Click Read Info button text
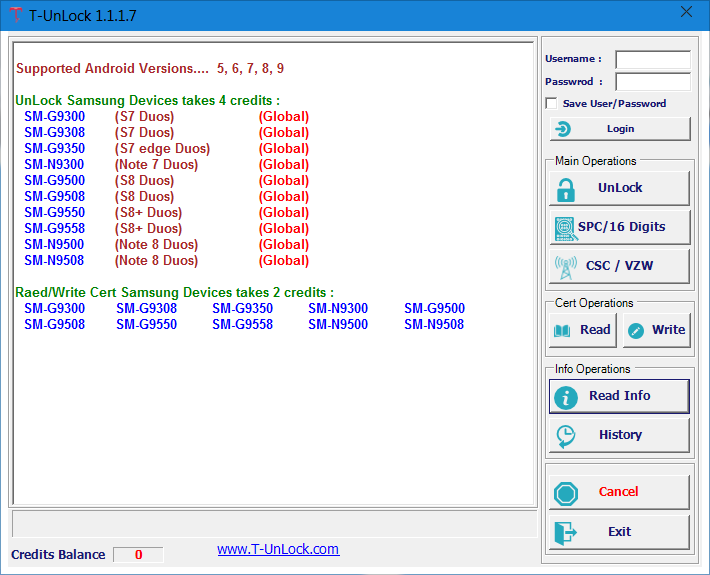The width and height of the screenshot is (710, 575). click(x=619, y=395)
